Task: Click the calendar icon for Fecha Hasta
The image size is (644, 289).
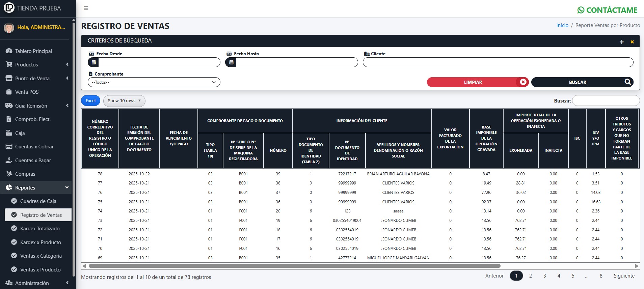Action: pos(231,62)
